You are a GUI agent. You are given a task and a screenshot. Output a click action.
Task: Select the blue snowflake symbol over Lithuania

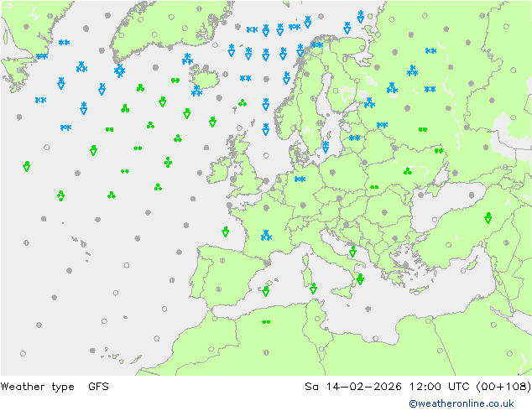(x=355, y=138)
